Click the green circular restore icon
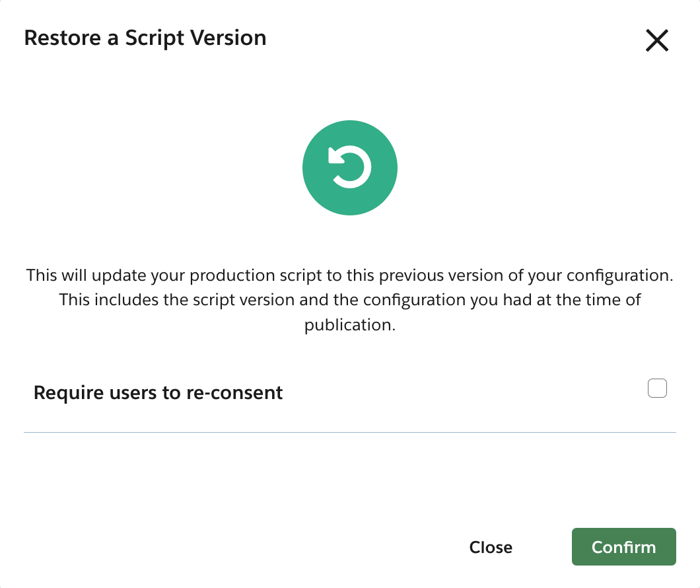700x588 pixels. [x=349, y=168]
